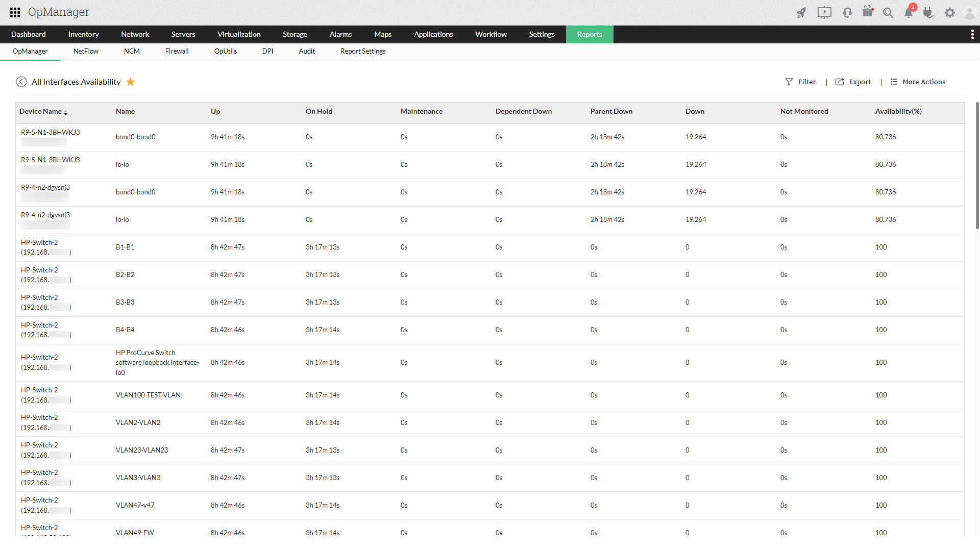Open the settings gear in the header
Viewport: 980px width, 551px height.
tap(950, 13)
